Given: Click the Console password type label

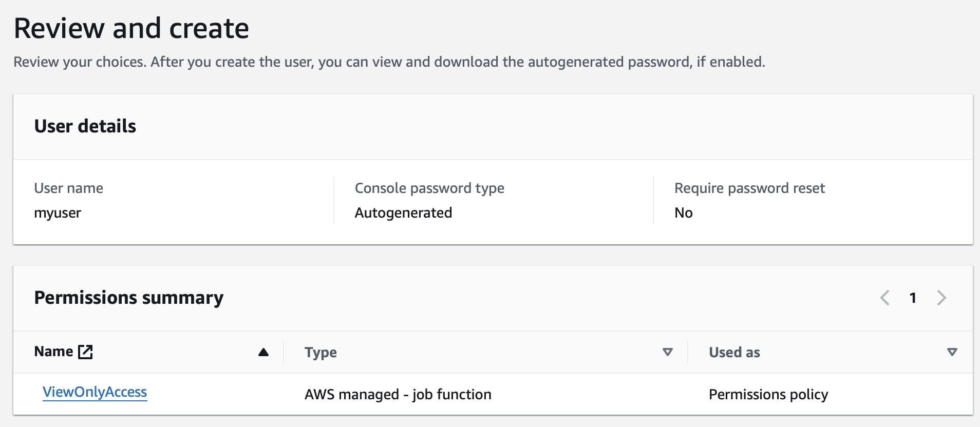Looking at the screenshot, I should pyautogui.click(x=429, y=188).
